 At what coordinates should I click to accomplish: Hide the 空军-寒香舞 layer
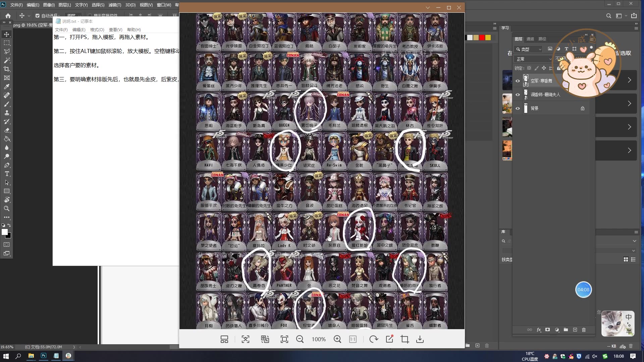[x=518, y=81]
